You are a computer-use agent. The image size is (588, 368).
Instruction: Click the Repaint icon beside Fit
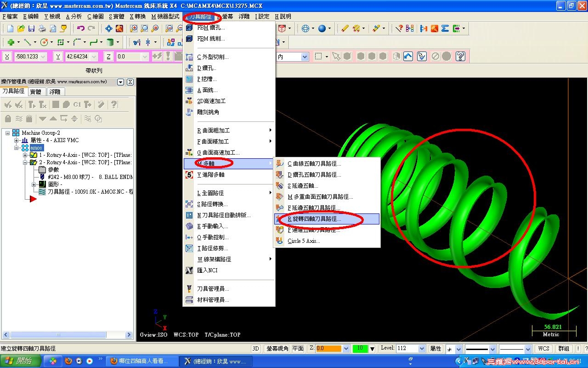coord(119,29)
